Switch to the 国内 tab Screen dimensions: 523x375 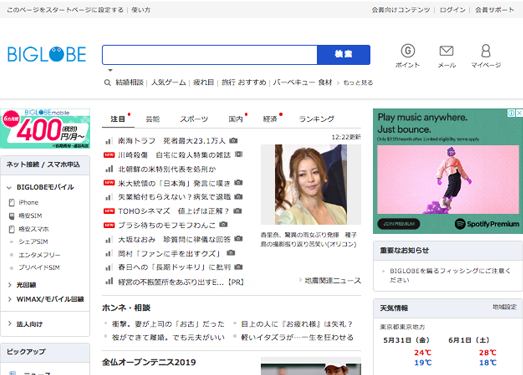coord(236,119)
